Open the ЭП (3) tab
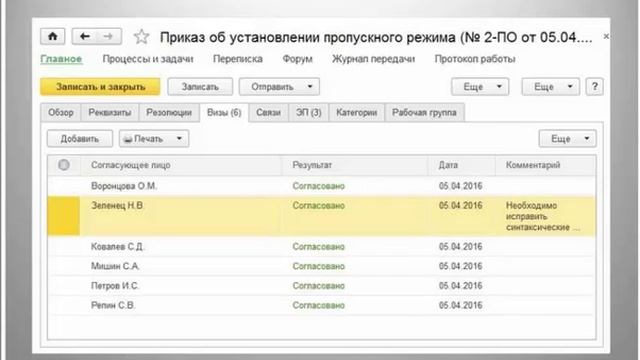The width and height of the screenshot is (640, 360). [x=309, y=112]
